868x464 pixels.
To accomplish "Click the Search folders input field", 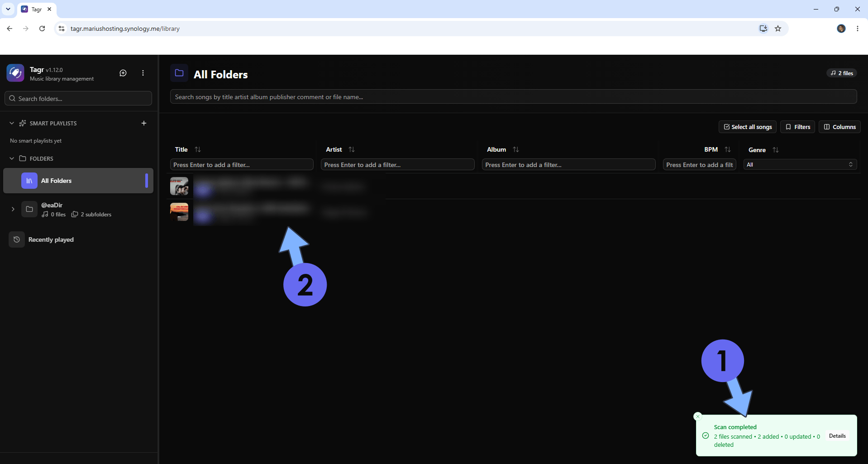I will click(x=78, y=98).
